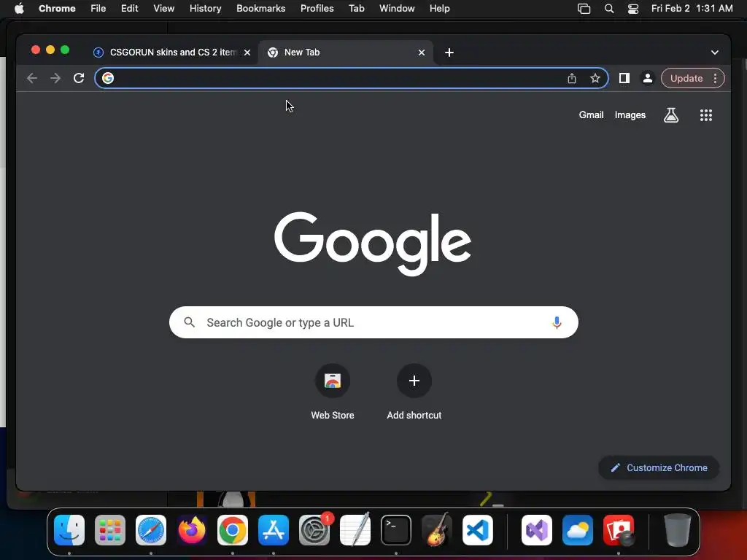Go back to previous page

point(32,78)
